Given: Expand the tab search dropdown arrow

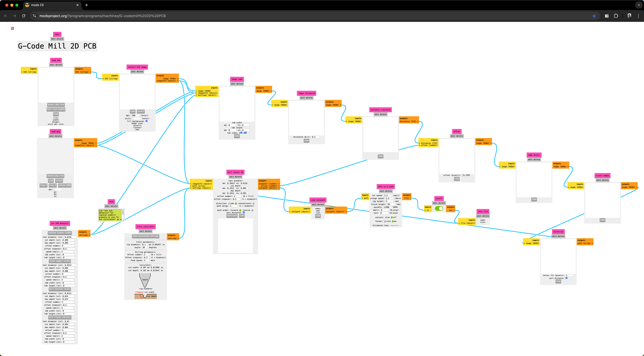Looking at the screenshot, I should point(639,5).
